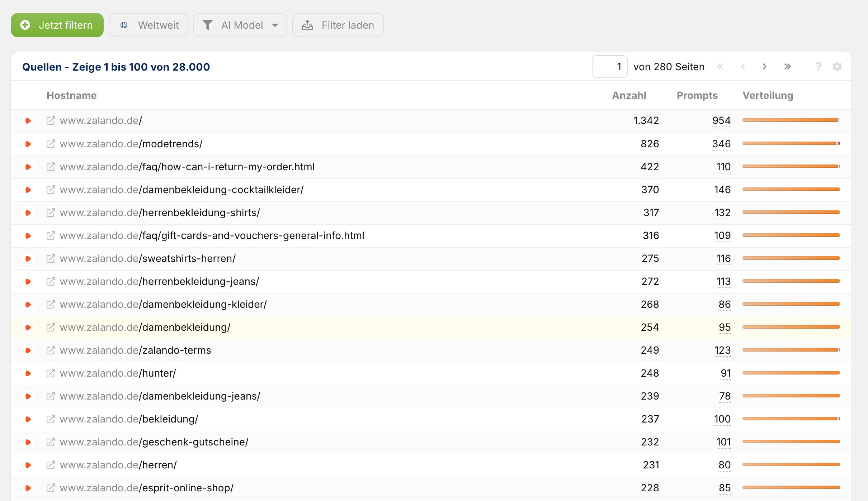Click the table help question mark icon
This screenshot has width=868, height=501.
pyautogui.click(x=818, y=67)
